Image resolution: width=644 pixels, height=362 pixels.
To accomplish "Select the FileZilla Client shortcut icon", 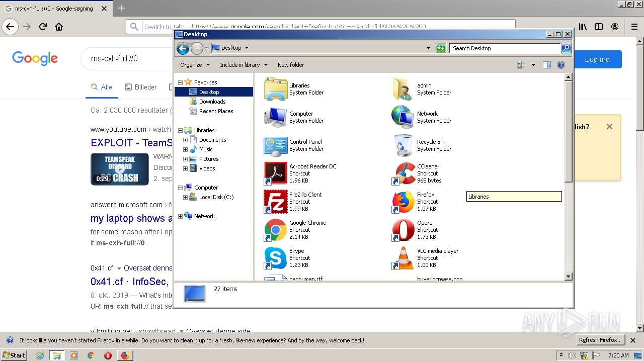I will 276,202.
